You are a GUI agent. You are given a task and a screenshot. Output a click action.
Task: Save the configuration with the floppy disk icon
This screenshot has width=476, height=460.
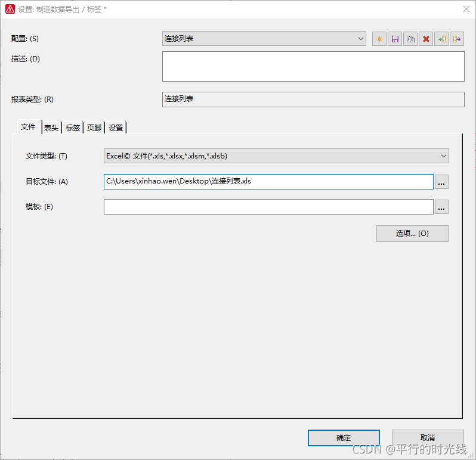click(394, 39)
